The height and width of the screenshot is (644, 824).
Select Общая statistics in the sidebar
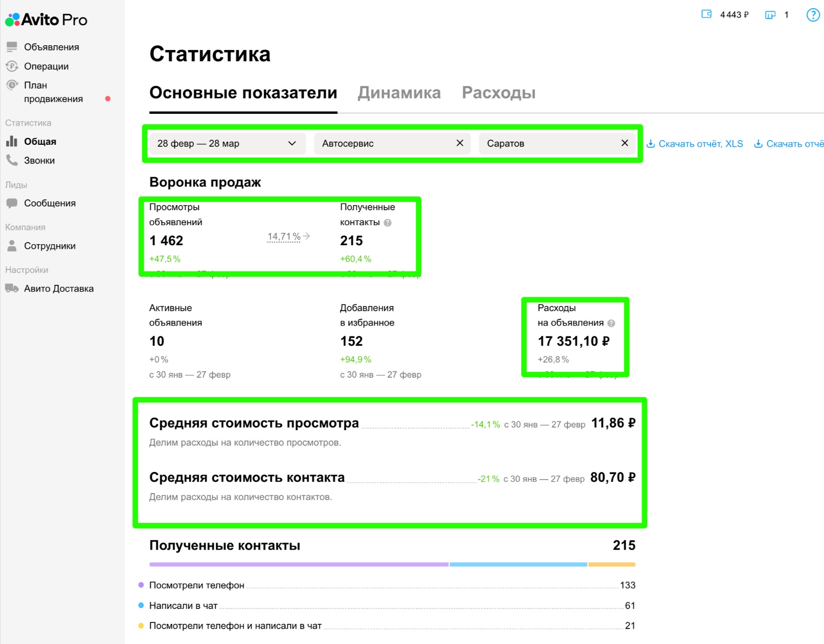click(40, 141)
